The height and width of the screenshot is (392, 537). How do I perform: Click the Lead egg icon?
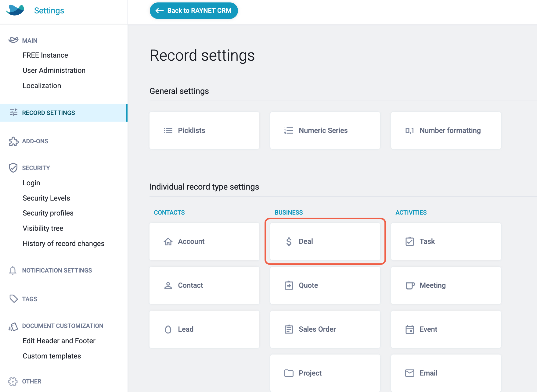click(168, 330)
